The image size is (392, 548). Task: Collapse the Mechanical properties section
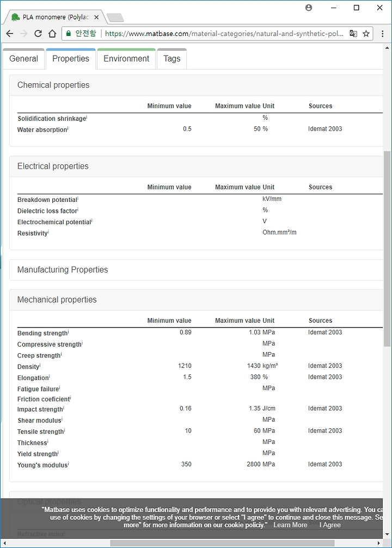point(196,300)
